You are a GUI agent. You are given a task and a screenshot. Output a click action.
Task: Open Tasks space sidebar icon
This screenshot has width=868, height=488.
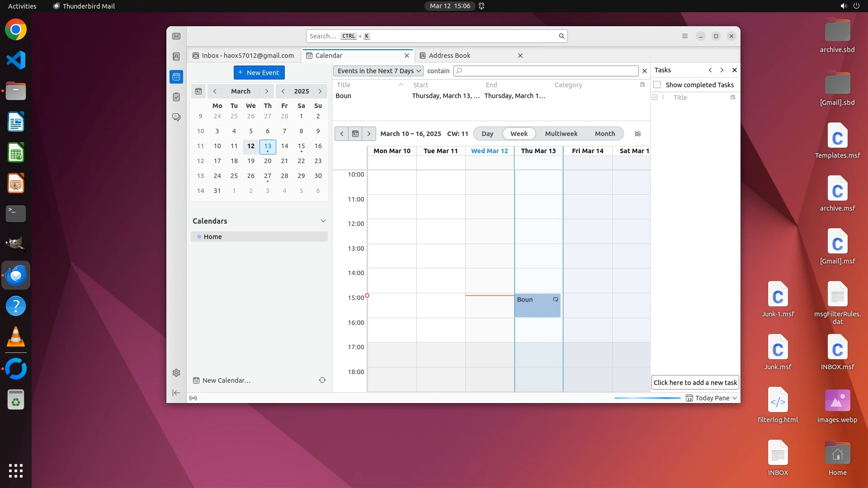(176, 97)
